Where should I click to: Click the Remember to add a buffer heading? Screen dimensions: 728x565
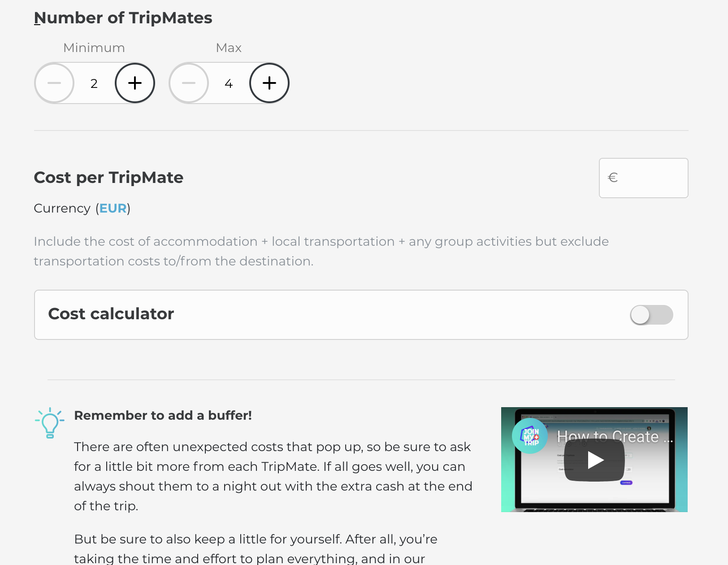163,415
